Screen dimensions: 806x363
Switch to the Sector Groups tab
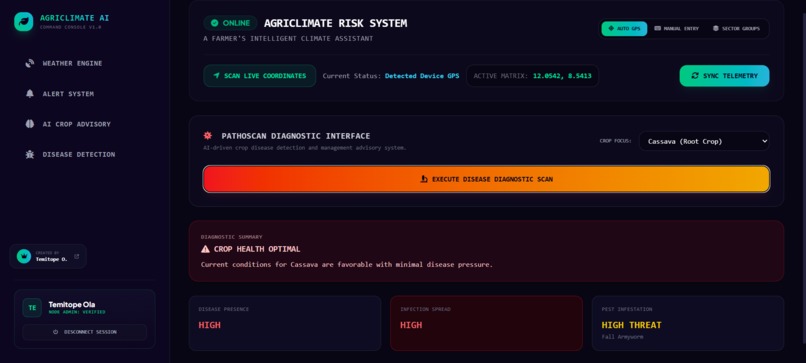point(736,29)
